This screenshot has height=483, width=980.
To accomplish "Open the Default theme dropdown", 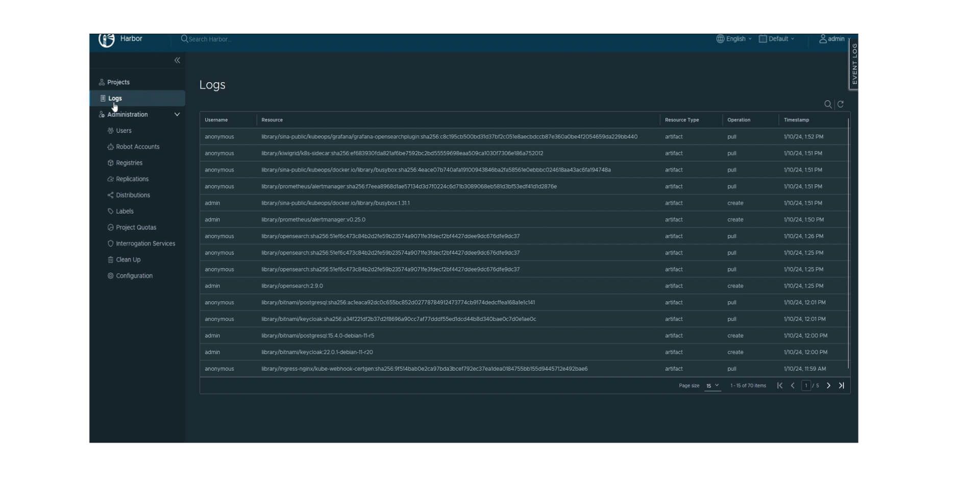I will (x=776, y=39).
